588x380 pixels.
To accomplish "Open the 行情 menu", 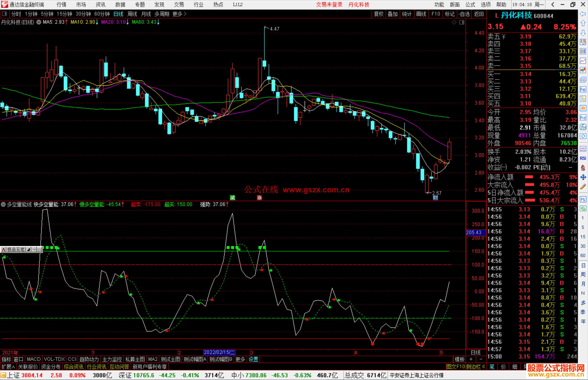I will pyautogui.click(x=62, y=5).
